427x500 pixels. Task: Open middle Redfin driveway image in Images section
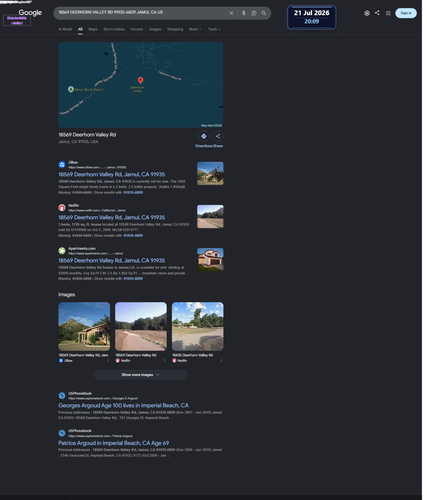point(141,326)
